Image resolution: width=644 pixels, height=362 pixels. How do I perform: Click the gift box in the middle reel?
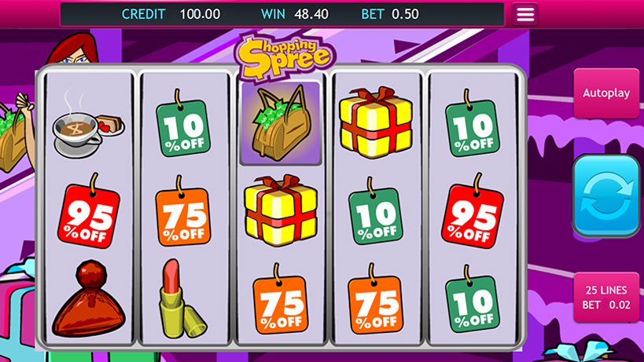[281, 210]
